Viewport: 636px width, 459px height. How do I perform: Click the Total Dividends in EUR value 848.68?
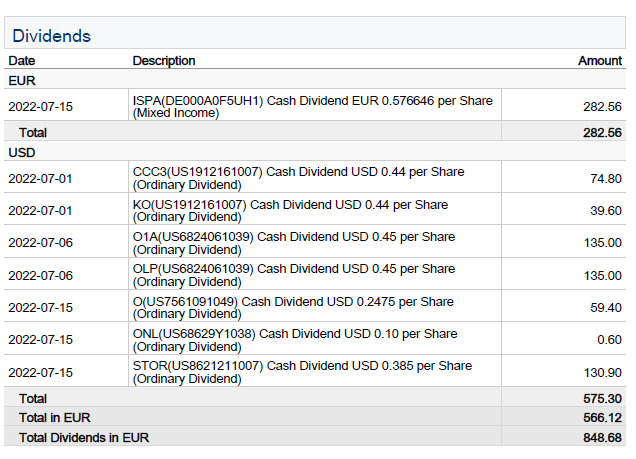coord(602,437)
